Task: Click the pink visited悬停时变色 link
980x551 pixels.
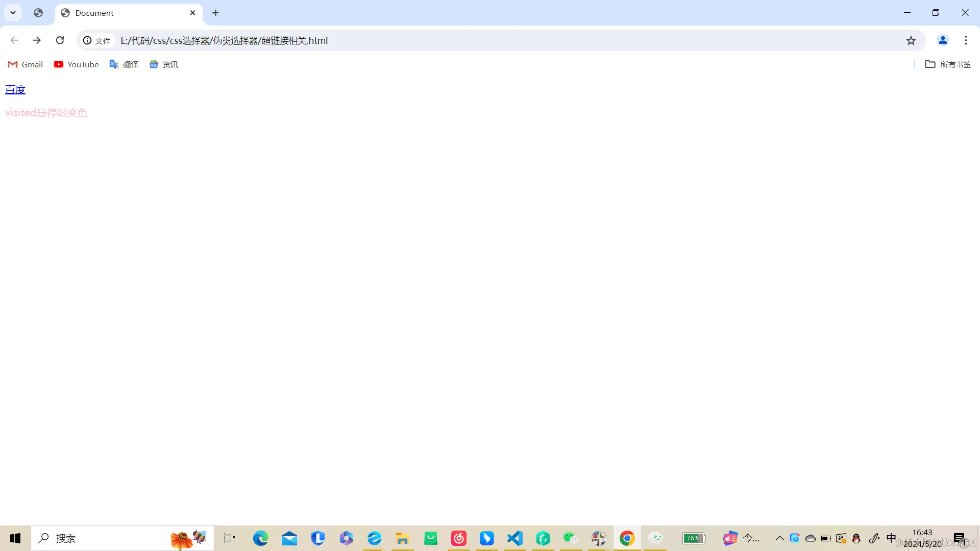Action: pyautogui.click(x=46, y=113)
